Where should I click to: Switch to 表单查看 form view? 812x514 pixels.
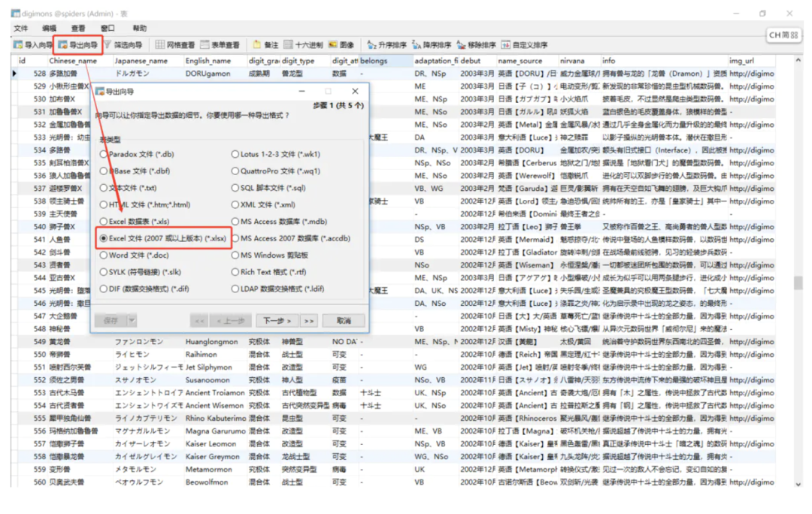(x=220, y=45)
